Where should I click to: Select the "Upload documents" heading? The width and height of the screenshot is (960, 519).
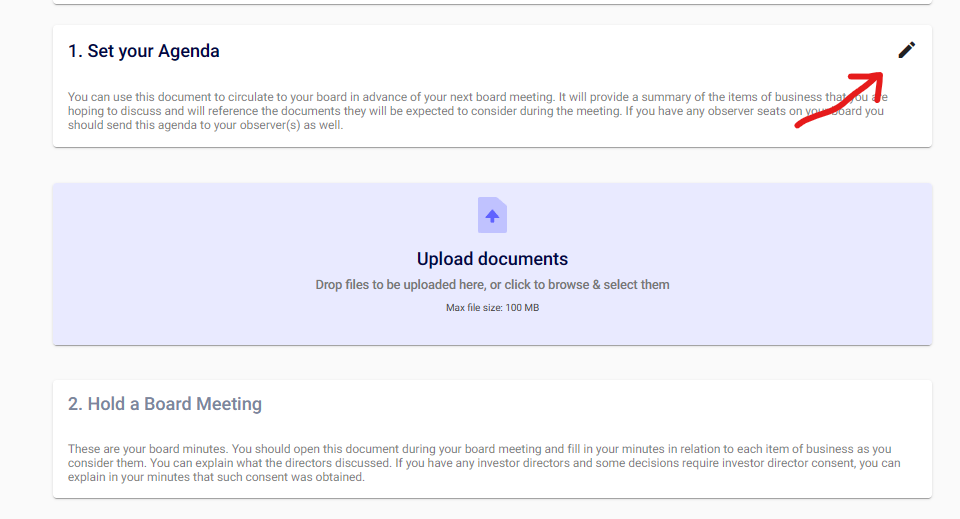click(492, 259)
